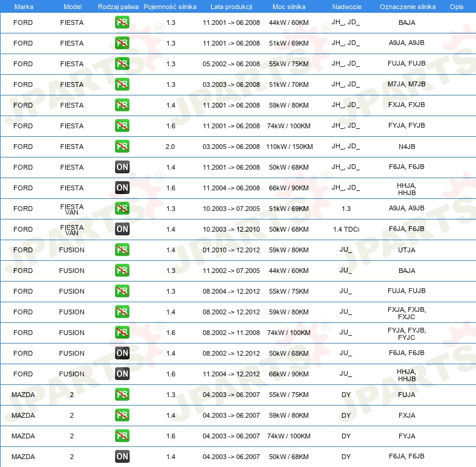Click the ON diesel icon for Fiesta 1.6 66kW

coord(122,188)
